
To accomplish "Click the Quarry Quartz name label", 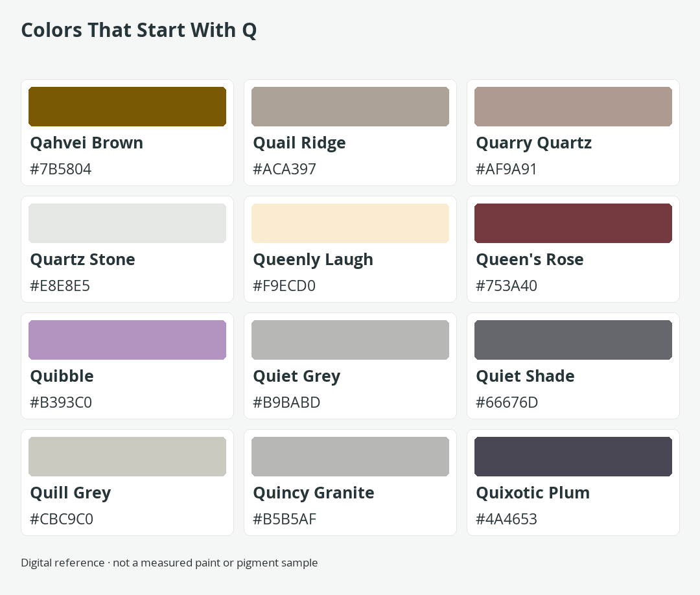I will [x=534, y=143].
